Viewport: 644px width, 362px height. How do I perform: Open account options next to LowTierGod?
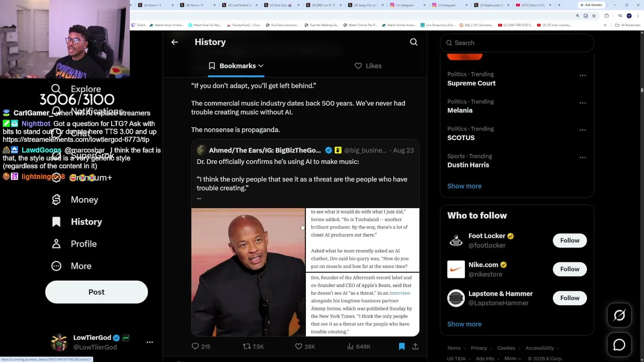(149, 342)
